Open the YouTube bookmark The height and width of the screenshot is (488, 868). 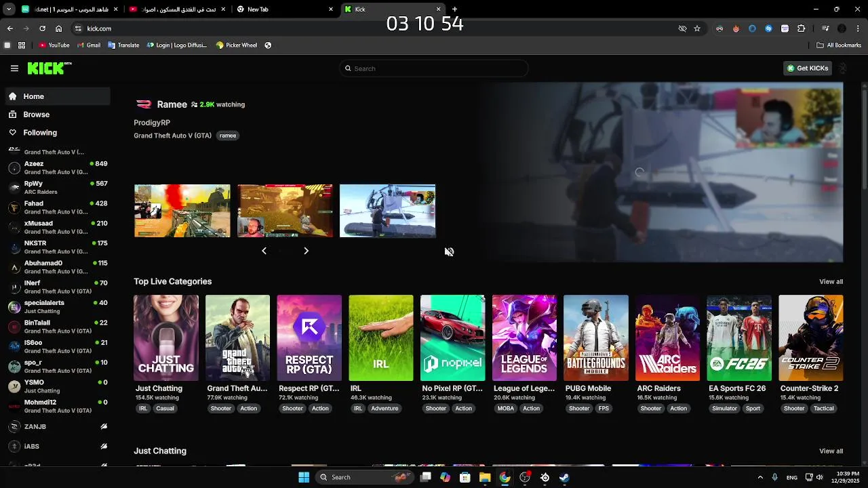point(54,45)
